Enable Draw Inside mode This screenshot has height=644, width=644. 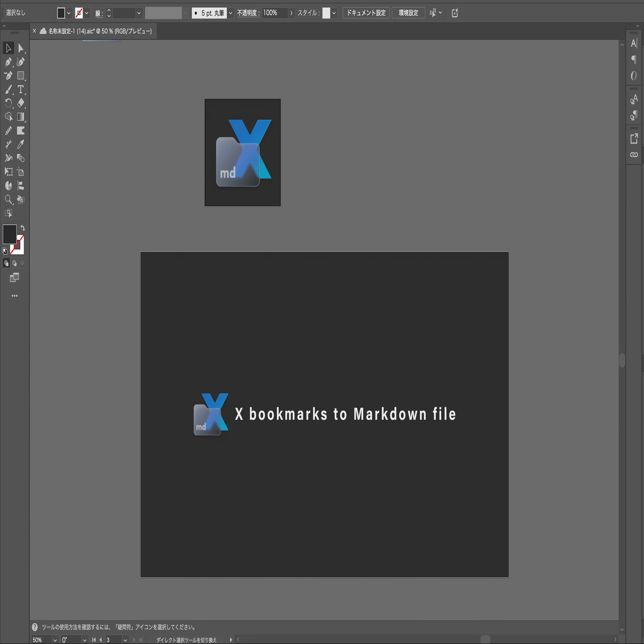(x=22, y=263)
